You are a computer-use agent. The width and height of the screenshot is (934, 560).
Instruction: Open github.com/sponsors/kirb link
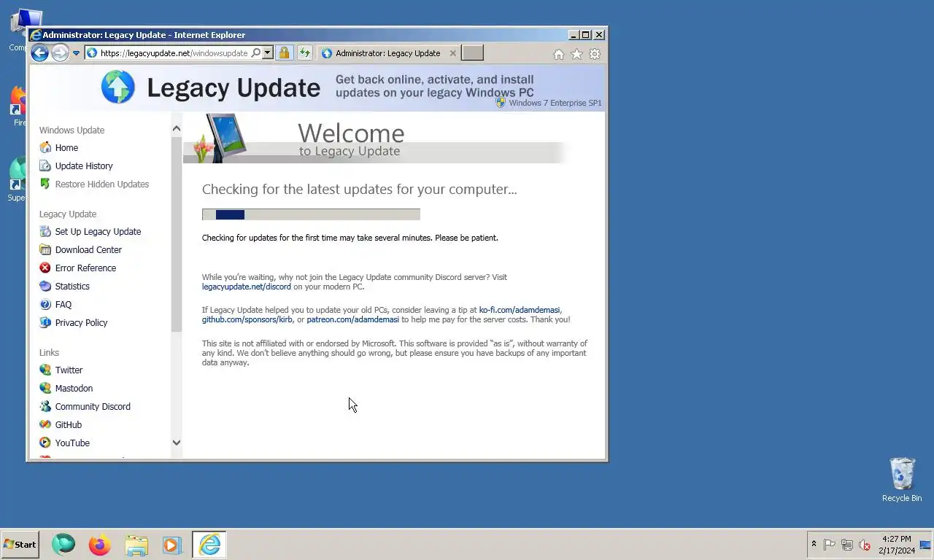tap(247, 319)
